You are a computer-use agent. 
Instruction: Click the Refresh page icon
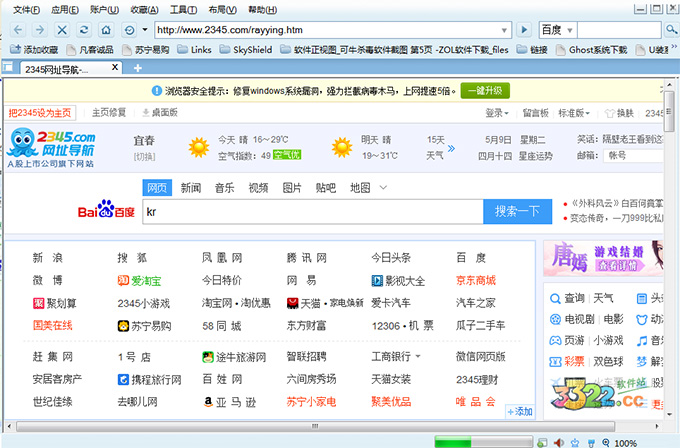84,30
